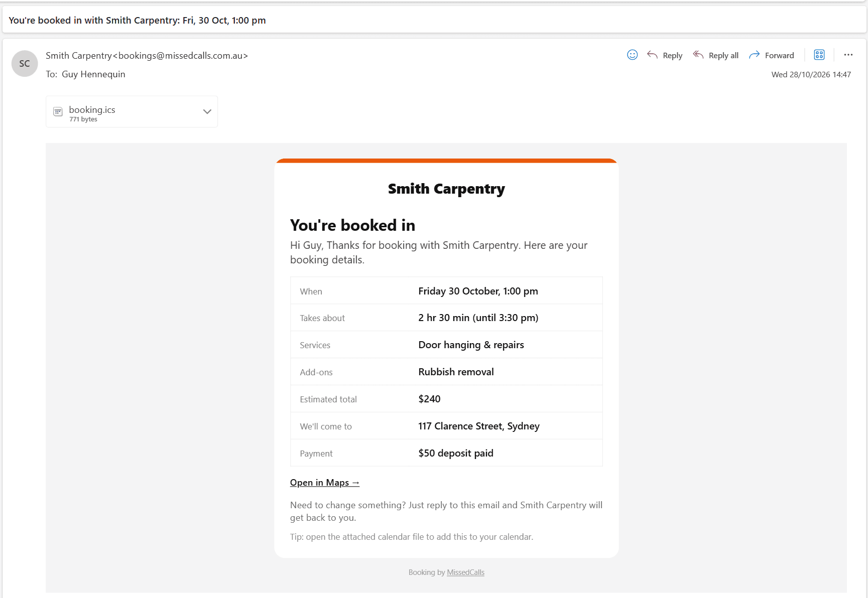The width and height of the screenshot is (868, 598).
Task: Follow the MissedCalls footer link
Action: pos(465,572)
